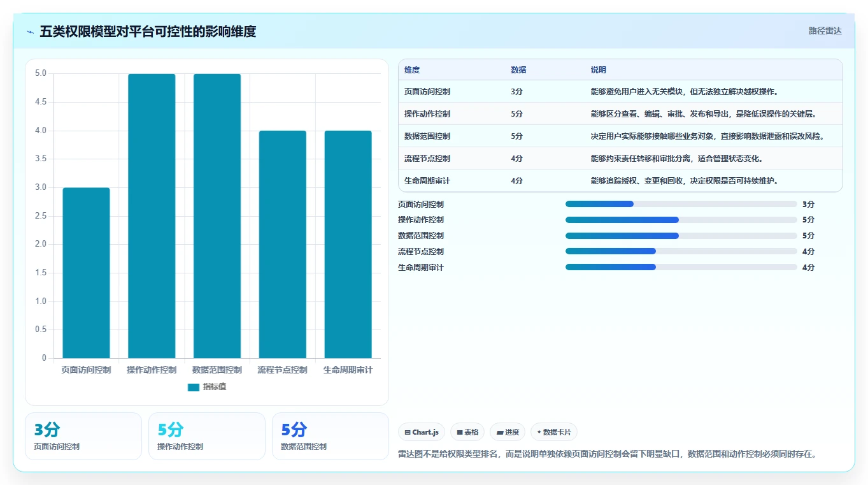868x485 pixels.
Task: Click the 说明 column header in the table
Action: tap(599, 70)
